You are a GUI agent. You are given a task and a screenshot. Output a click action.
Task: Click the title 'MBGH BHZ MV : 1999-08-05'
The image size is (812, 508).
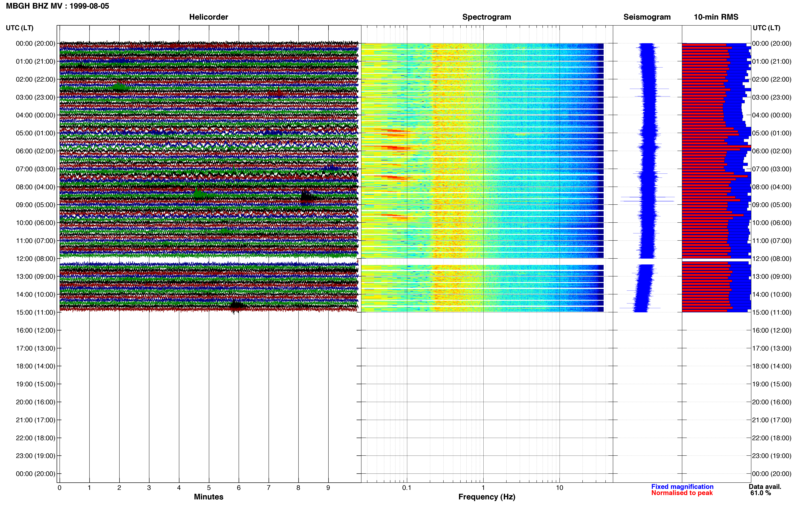[x=57, y=6]
